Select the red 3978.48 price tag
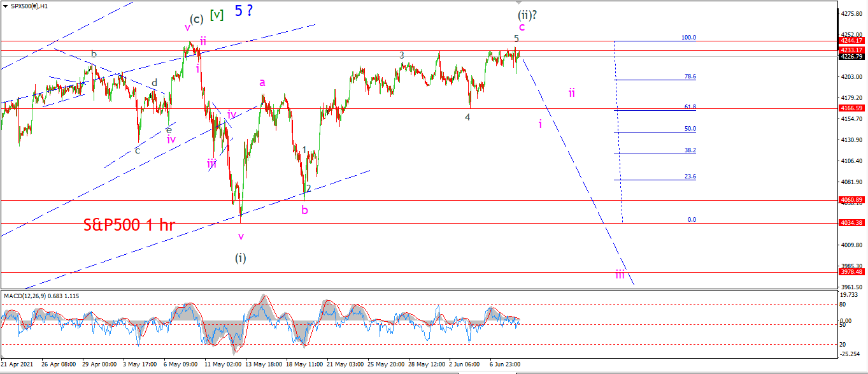This screenshot has width=868, height=374. pos(852,272)
